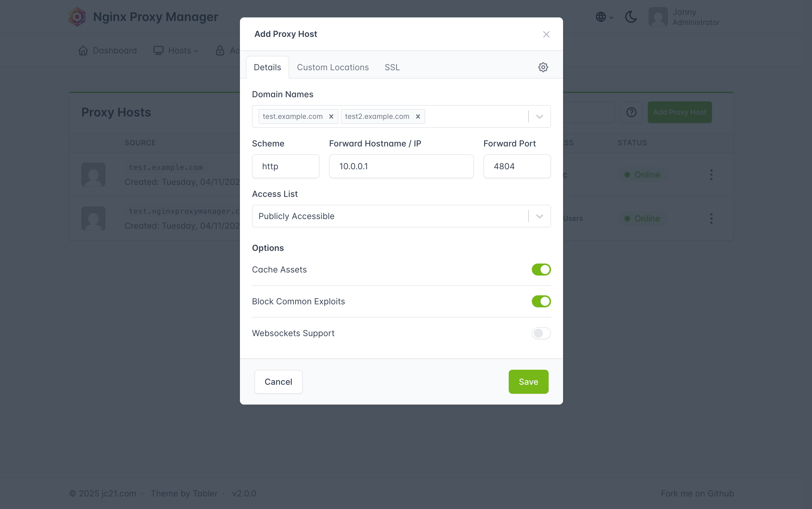Switch to the Custom Locations tab
The width and height of the screenshot is (812, 509).
(332, 67)
